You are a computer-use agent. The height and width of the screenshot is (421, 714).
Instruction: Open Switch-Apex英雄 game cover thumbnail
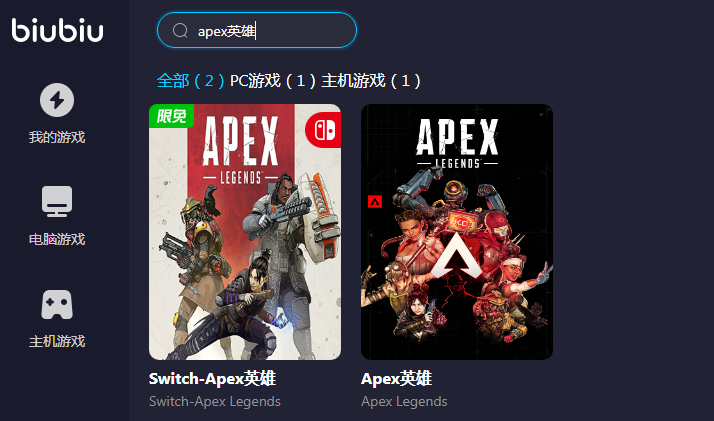point(245,232)
